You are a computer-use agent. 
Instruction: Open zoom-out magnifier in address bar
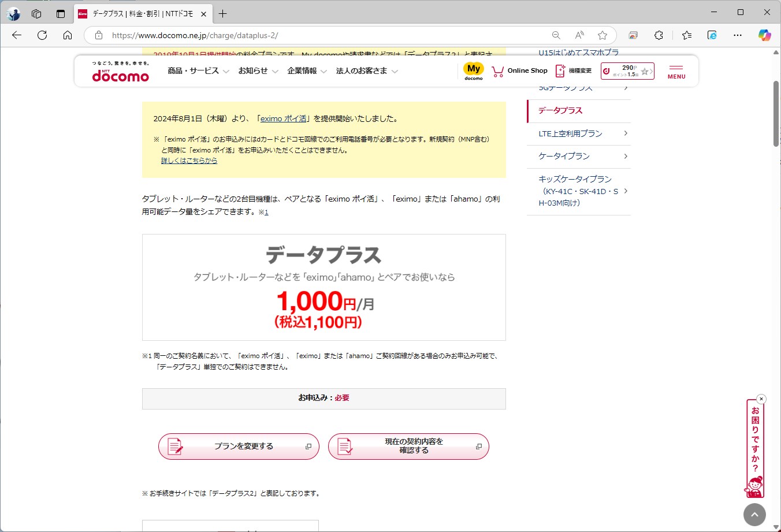pos(556,35)
